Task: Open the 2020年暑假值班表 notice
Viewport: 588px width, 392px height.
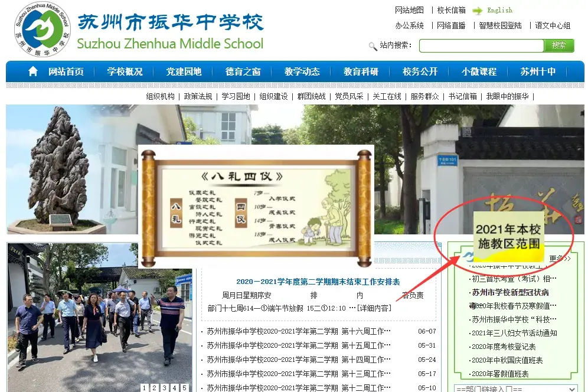Action: click(500, 374)
